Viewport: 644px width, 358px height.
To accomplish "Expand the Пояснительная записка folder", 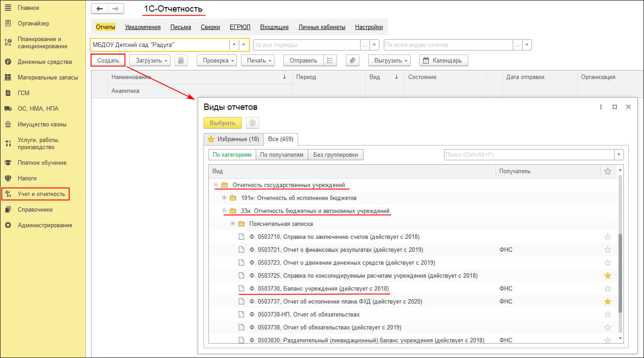I will pyautogui.click(x=233, y=224).
